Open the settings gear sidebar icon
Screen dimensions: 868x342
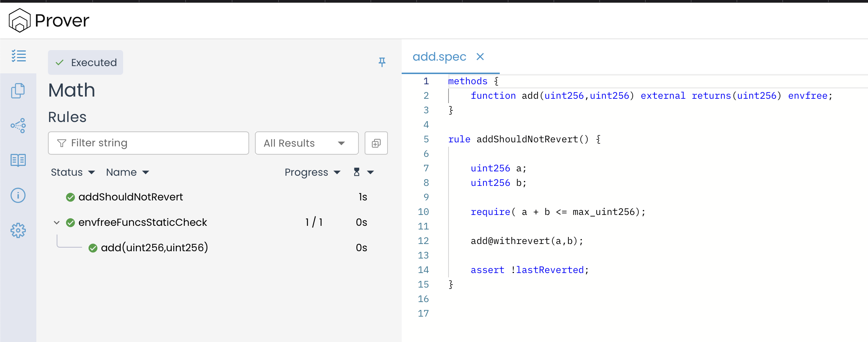pos(18,230)
